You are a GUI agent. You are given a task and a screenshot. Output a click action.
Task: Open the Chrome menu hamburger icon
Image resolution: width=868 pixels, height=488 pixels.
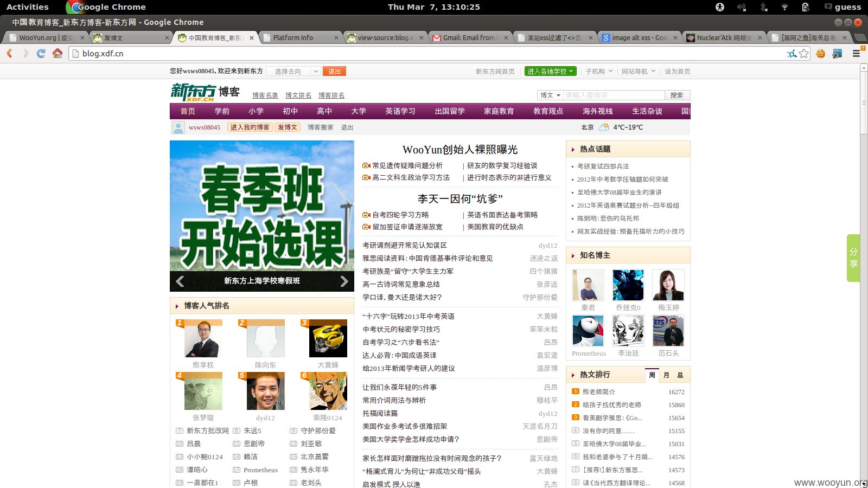point(856,53)
